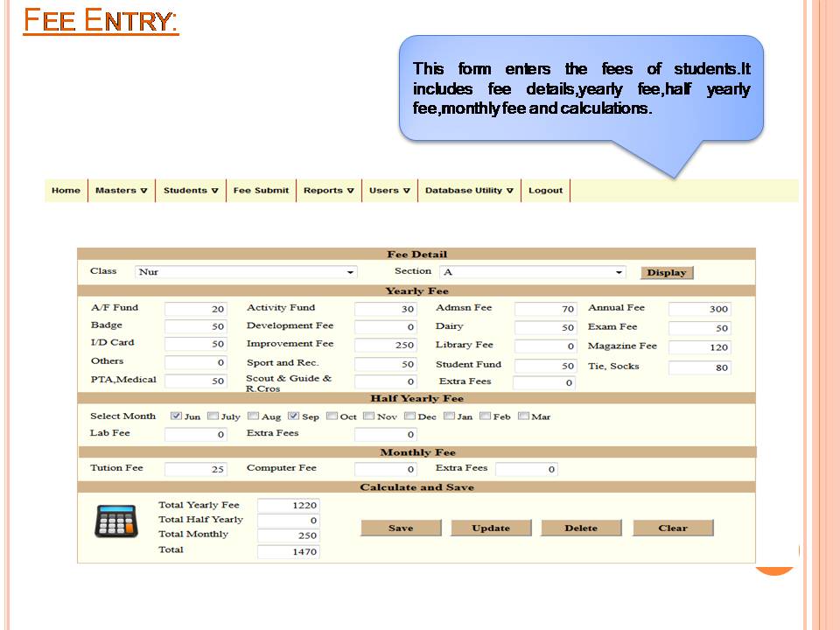Enable the Aug month checkbox
Viewport: 840px width, 630px height.
[x=254, y=416]
